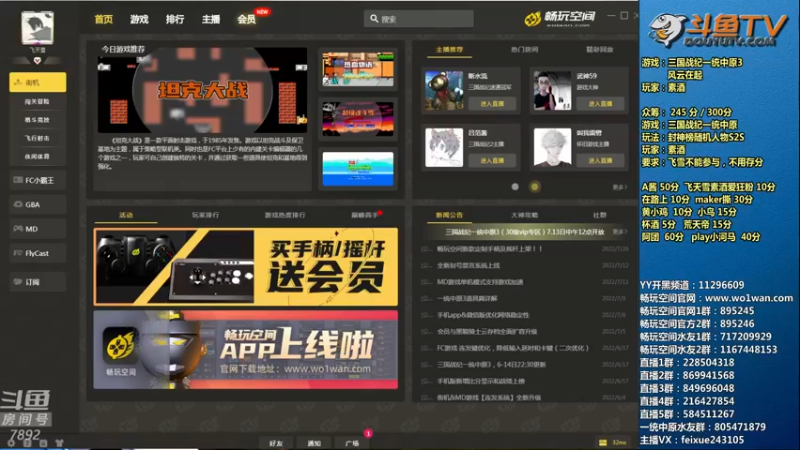Expand 更多 in the streamer panel

[x=619, y=187]
